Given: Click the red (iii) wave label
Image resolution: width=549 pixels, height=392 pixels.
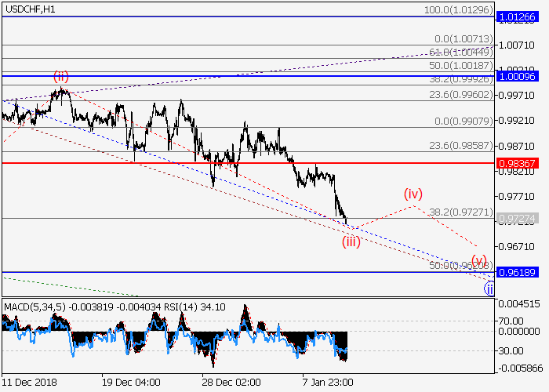Looking at the screenshot, I should tap(351, 241).
